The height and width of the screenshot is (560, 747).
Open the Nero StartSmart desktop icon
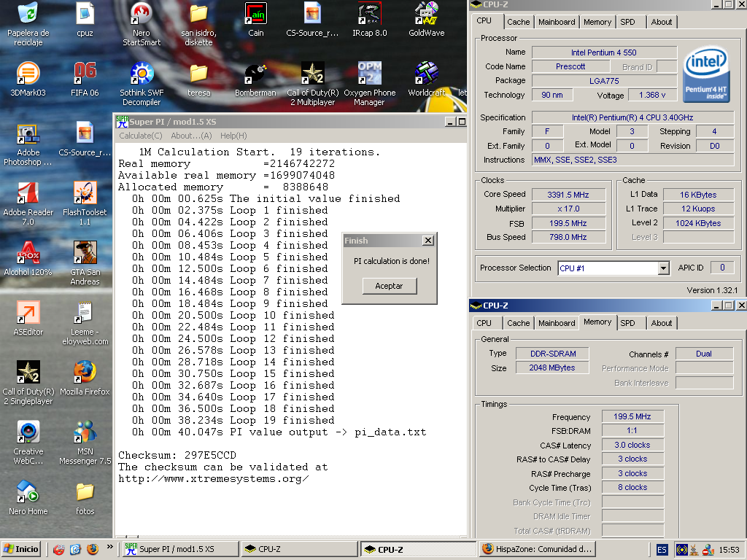point(142,15)
